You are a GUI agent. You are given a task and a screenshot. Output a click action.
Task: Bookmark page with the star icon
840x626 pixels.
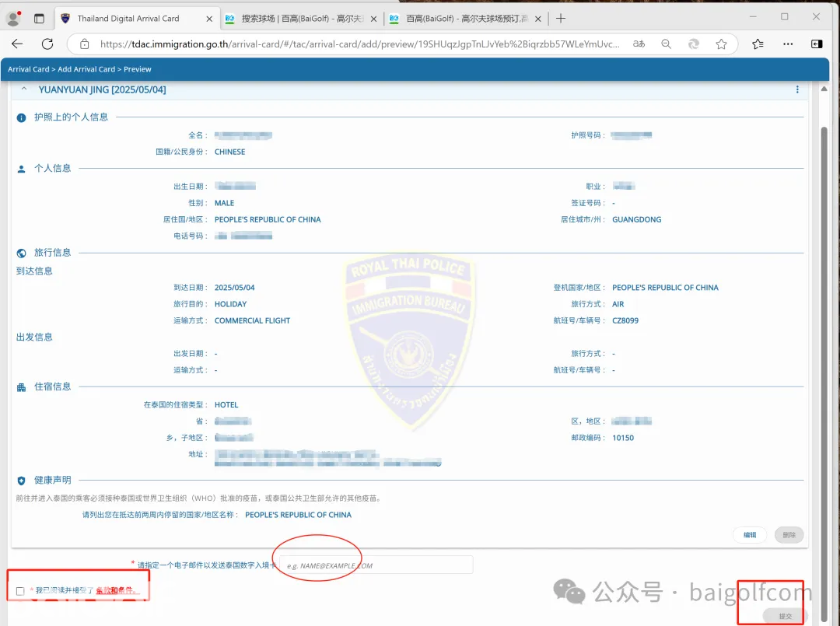[x=721, y=44]
